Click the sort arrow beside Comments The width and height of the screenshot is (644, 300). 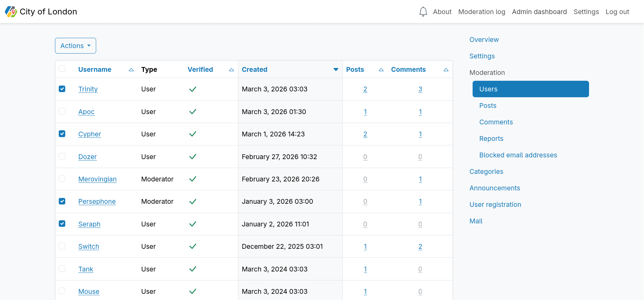(x=446, y=70)
